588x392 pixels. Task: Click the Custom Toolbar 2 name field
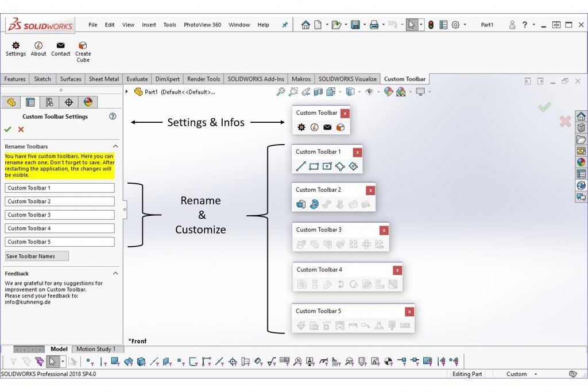pos(60,201)
